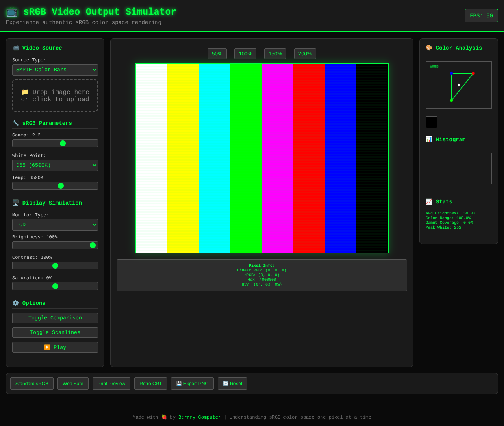Click the TV icon in the app header

coord(12,12)
